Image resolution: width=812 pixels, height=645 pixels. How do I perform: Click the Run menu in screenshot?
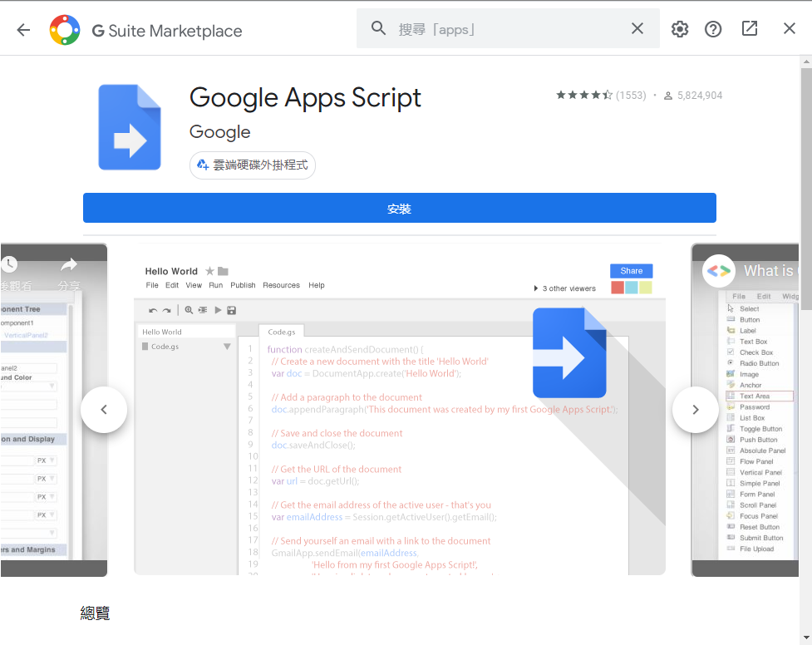point(216,285)
